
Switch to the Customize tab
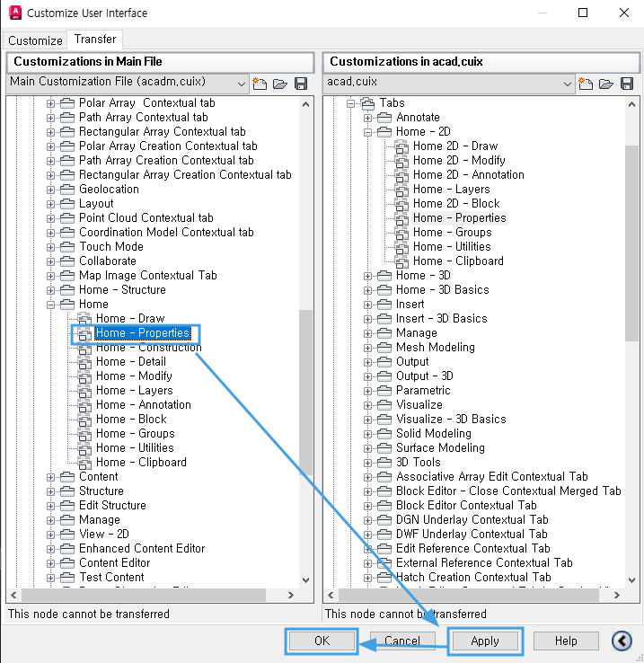pos(35,40)
